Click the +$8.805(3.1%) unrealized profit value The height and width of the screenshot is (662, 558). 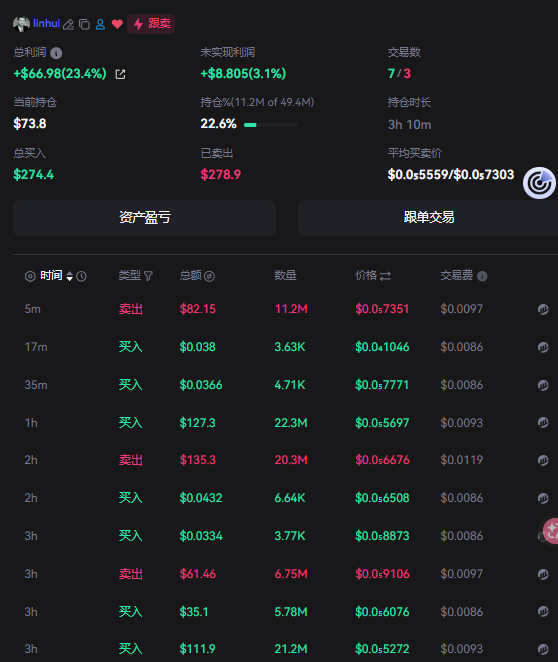click(x=243, y=73)
